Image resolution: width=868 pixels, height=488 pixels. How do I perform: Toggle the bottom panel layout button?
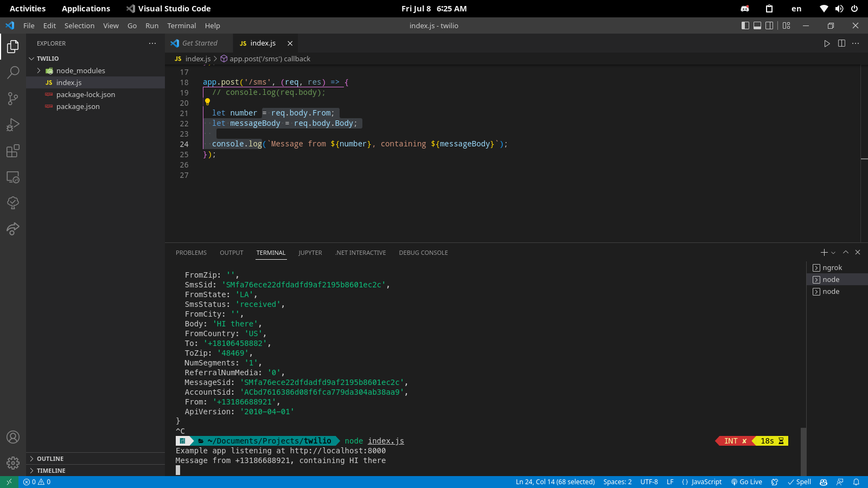click(757, 25)
